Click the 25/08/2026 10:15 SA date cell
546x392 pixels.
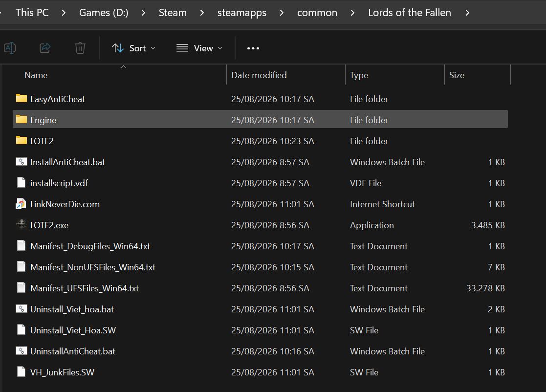tap(273, 267)
